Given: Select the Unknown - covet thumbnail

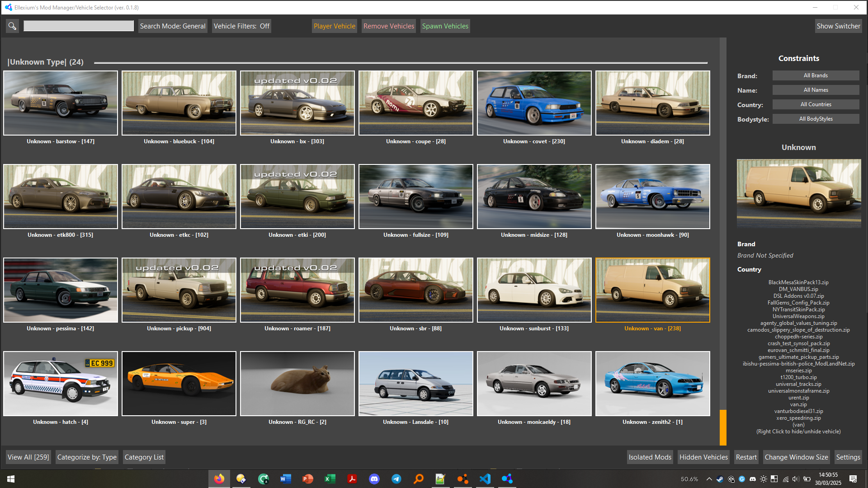Looking at the screenshot, I should click(x=534, y=103).
